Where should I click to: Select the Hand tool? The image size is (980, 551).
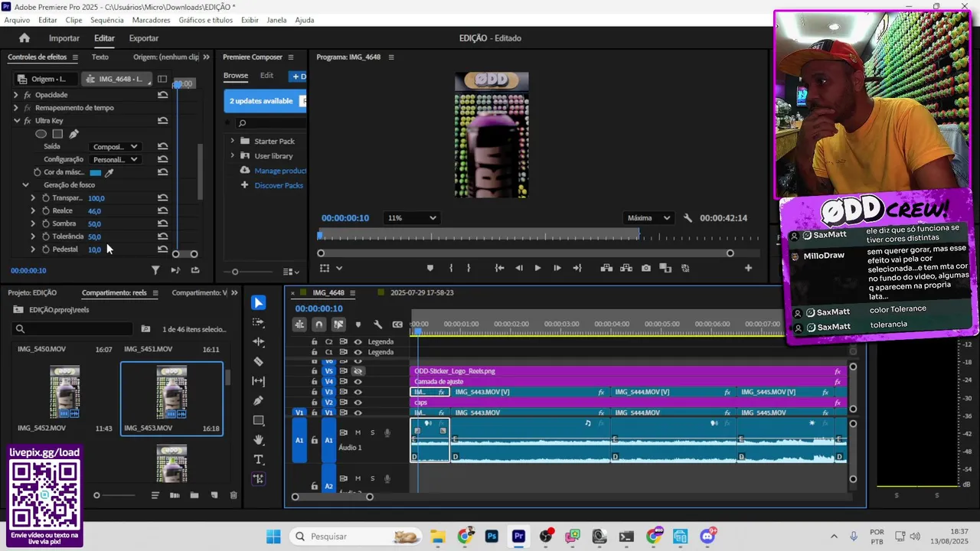point(258,439)
